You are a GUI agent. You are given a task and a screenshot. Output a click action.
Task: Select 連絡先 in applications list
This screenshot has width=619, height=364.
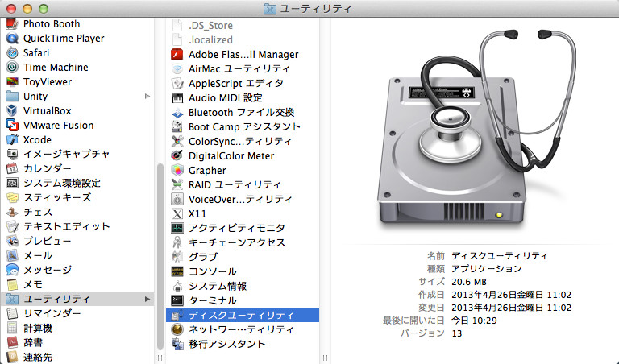pyautogui.click(x=77, y=357)
